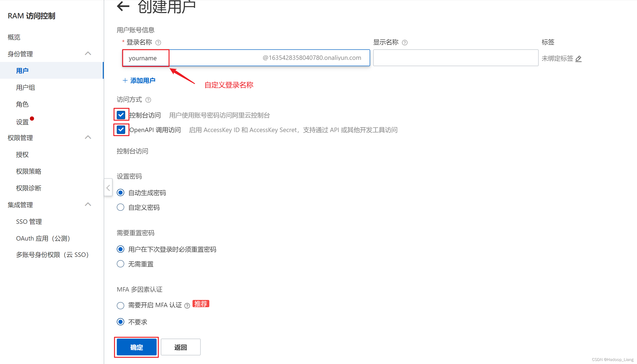Click the 集成管理 section label
The height and width of the screenshot is (364, 637).
[20, 205]
